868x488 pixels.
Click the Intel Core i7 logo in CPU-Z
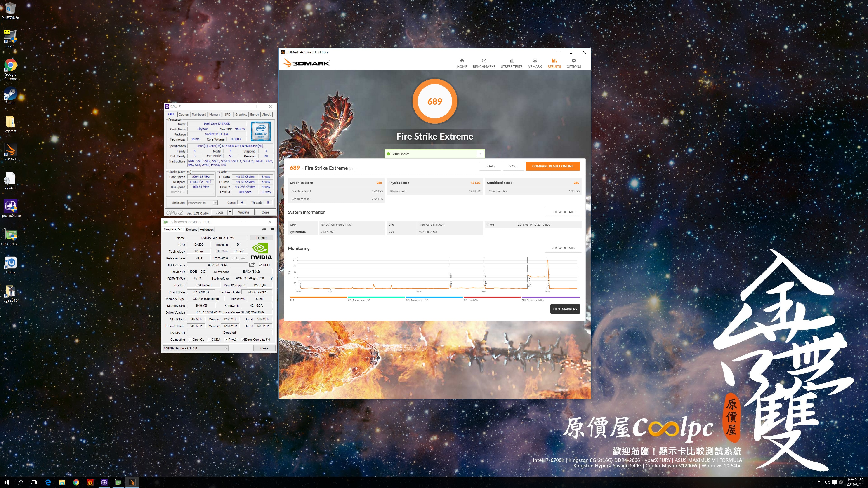[x=260, y=131]
